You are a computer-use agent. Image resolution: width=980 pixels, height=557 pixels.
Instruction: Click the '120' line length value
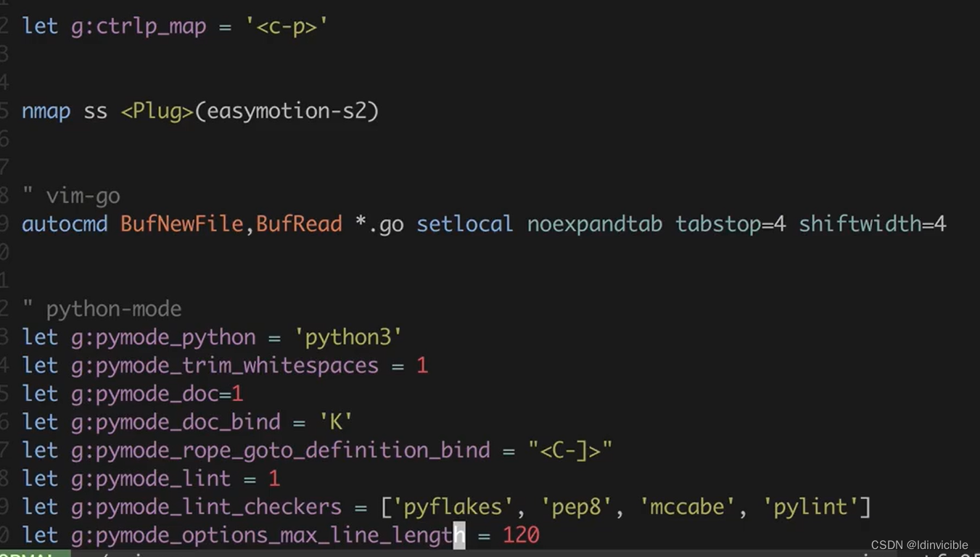(x=521, y=535)
